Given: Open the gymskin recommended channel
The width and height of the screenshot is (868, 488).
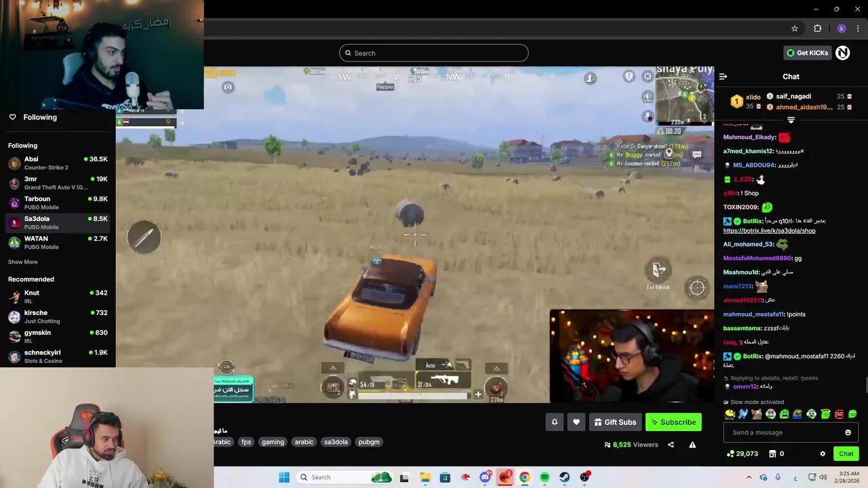Looking at the screenshot, I should pos(58,336).
